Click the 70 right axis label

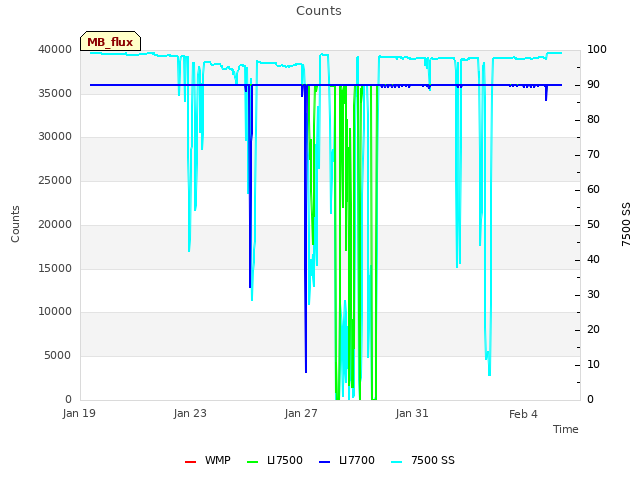(593, 154)
